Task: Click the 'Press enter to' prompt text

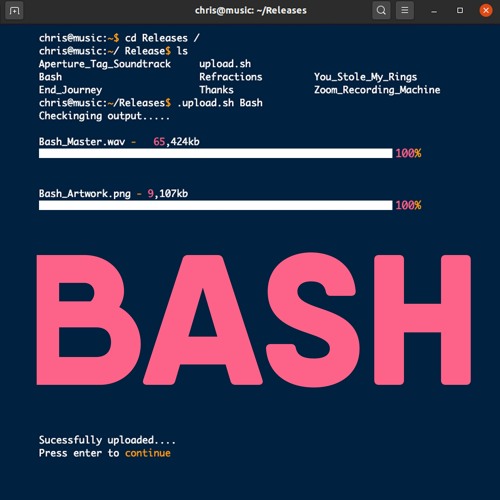Action: pyautogui.click(x=79, y=453)
